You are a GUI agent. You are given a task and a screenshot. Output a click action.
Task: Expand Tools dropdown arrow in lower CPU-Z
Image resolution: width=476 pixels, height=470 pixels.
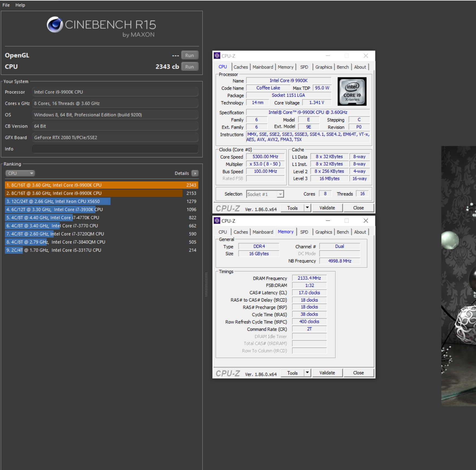307,373
